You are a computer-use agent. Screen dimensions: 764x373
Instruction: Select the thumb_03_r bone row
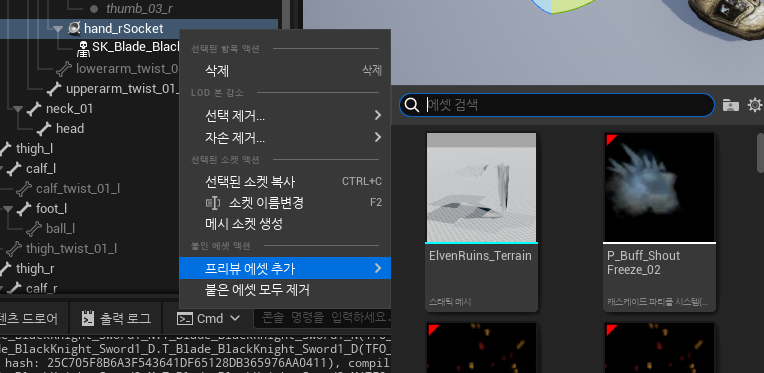139,9
